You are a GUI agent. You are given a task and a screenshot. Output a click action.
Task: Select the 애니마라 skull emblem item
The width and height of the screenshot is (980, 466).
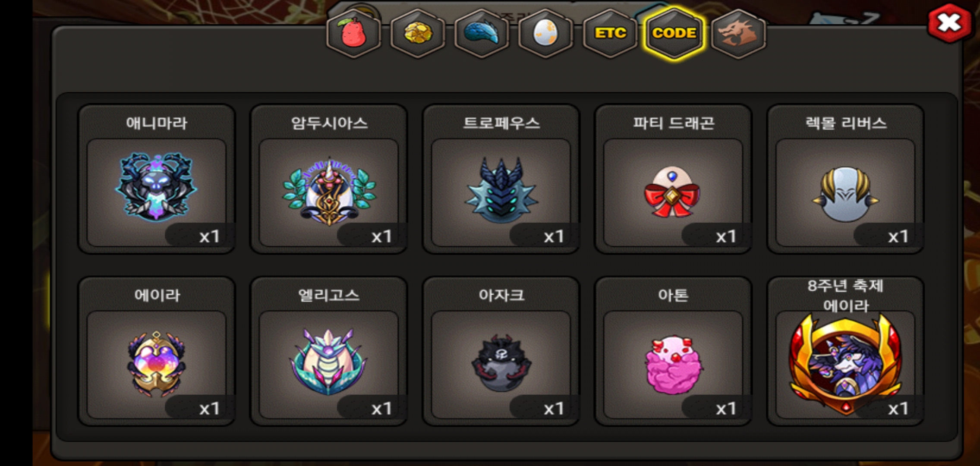pyautogui.click(x=156, y=192)
